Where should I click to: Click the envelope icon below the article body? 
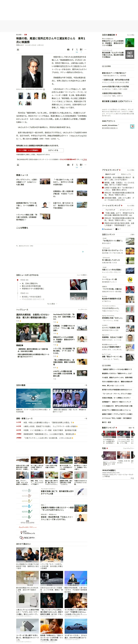[x=68, y=165]
